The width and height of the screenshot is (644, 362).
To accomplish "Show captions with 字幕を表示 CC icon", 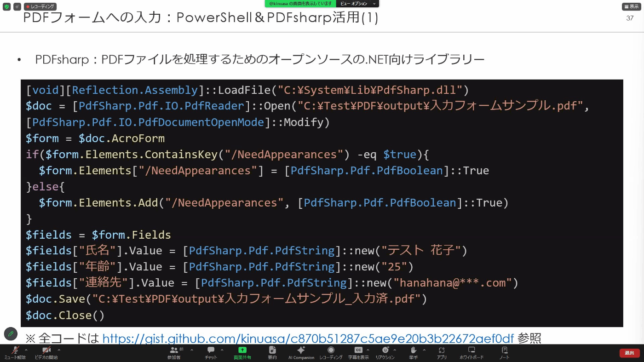I will (358, 353).
